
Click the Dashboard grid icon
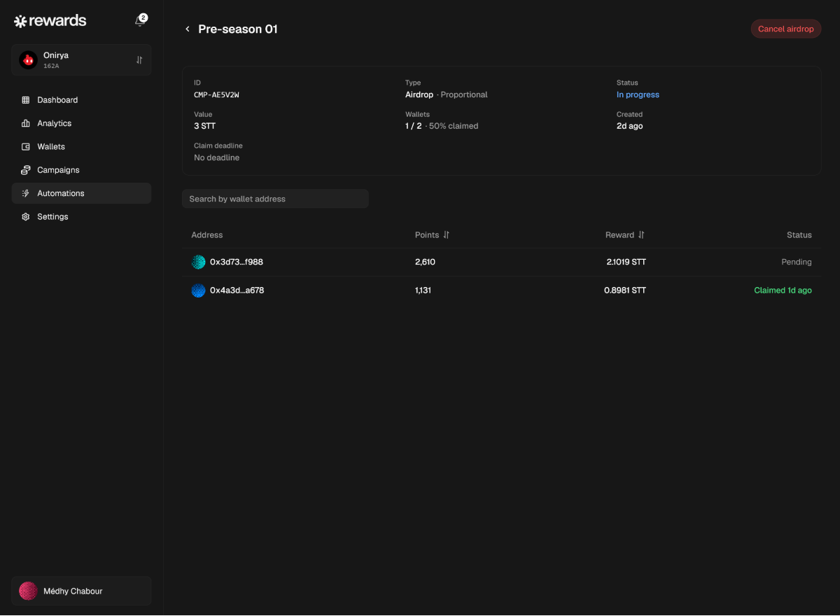(x=26, y=100)
